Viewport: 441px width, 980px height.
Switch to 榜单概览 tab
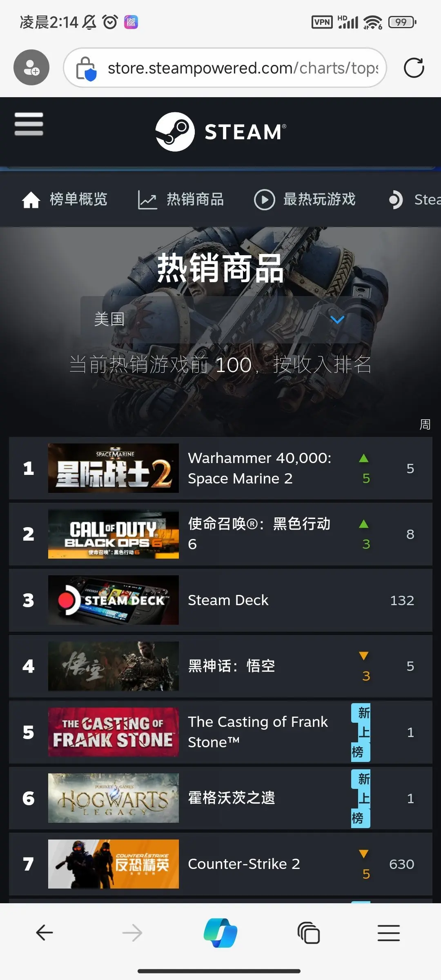point(65,200)
